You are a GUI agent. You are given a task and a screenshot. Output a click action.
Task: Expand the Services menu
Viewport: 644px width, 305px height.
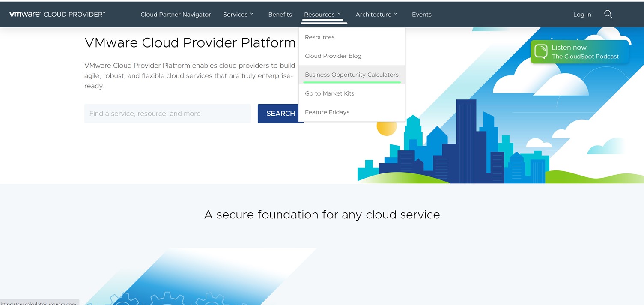click(x=239, y=15)
